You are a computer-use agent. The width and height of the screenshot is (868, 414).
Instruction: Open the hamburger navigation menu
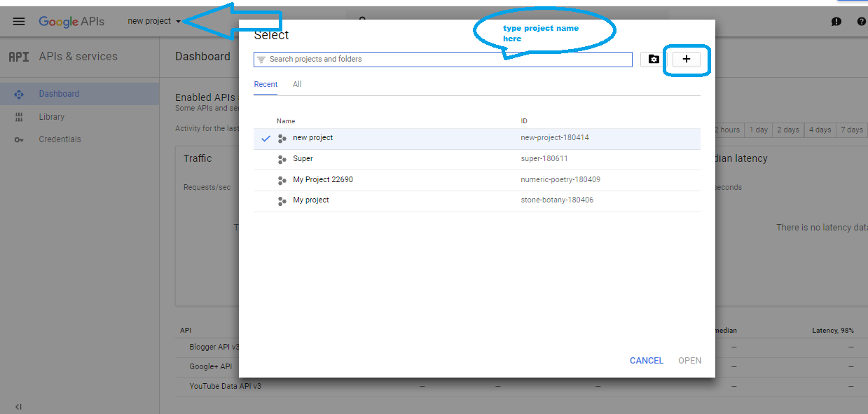19,21
